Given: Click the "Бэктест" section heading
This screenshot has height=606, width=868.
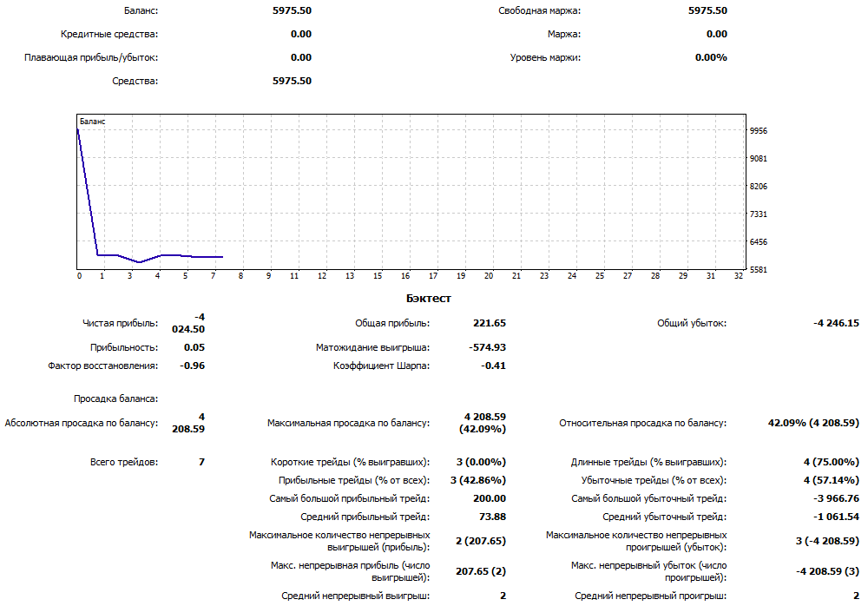Looking at the screenshot, I should tap(428, 299).
